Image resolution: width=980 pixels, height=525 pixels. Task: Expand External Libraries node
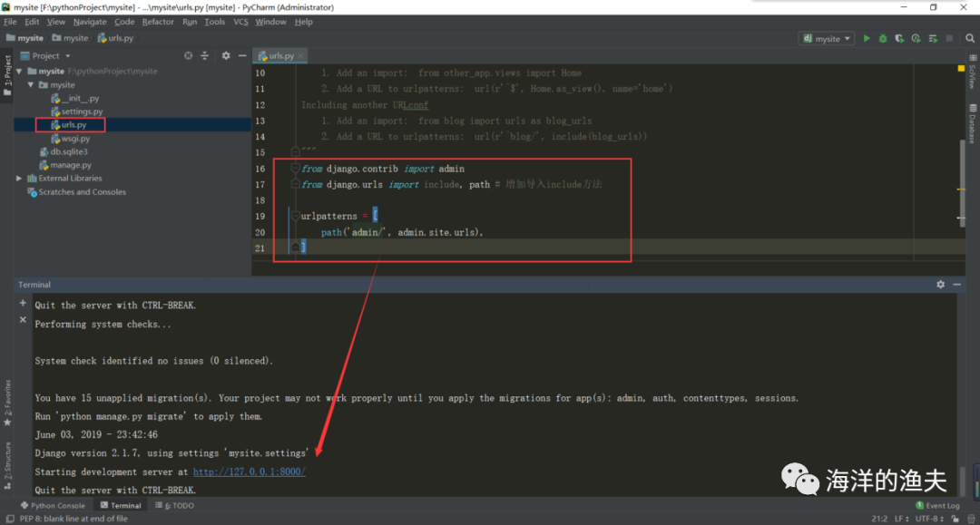pos(19,179)
